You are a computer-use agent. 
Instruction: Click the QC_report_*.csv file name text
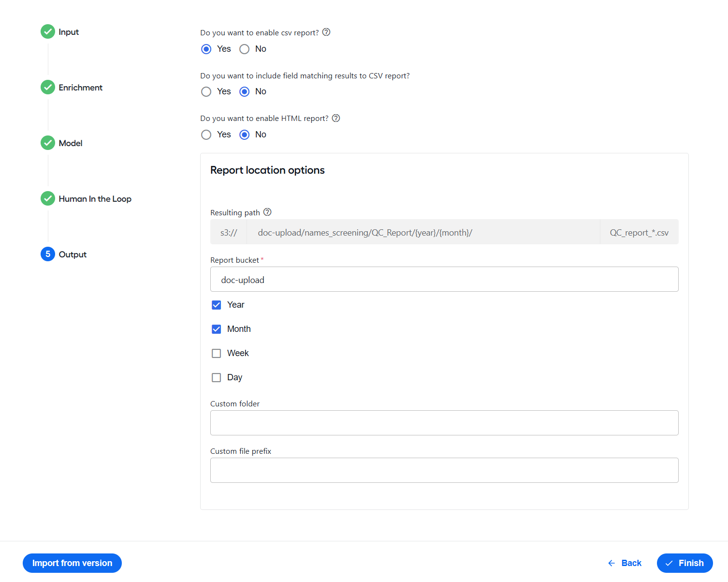(639, 233)
